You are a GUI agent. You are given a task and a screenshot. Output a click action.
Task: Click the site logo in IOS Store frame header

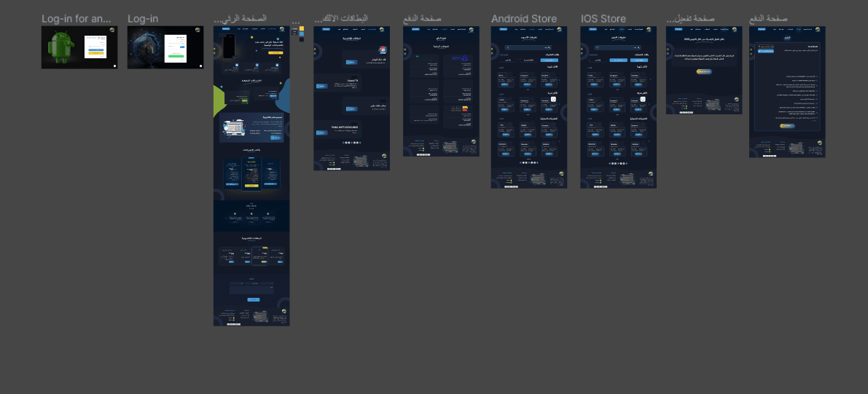[x=650, y=30]
